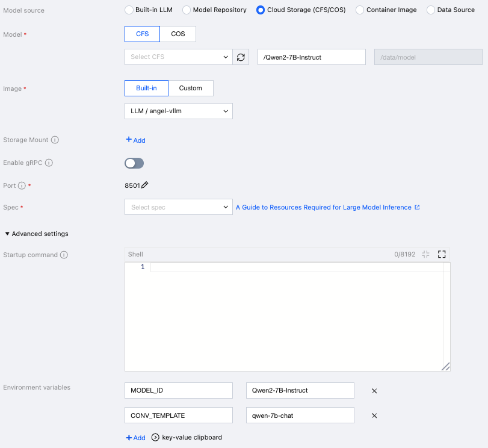Edit the CONV_TEMPLATE key field

tap(179, 415)
